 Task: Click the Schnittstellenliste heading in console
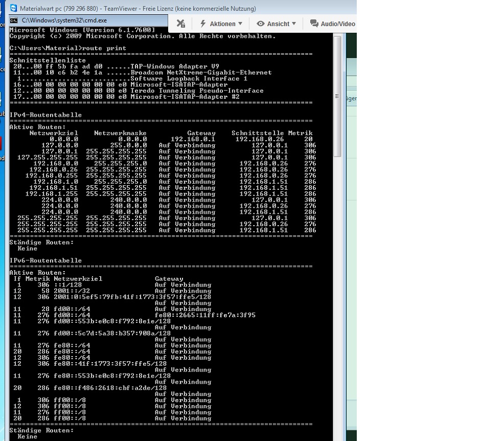coord(40,60)
